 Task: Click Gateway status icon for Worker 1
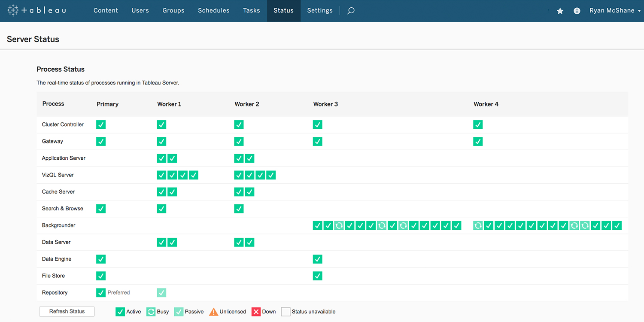tap(161, 141)
